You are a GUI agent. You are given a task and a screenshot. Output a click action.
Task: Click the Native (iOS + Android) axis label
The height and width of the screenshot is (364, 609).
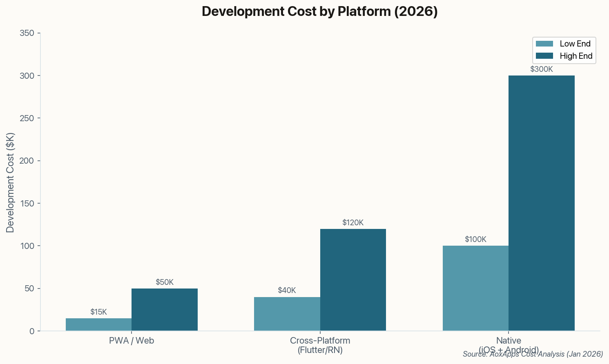tap(509, 345)
